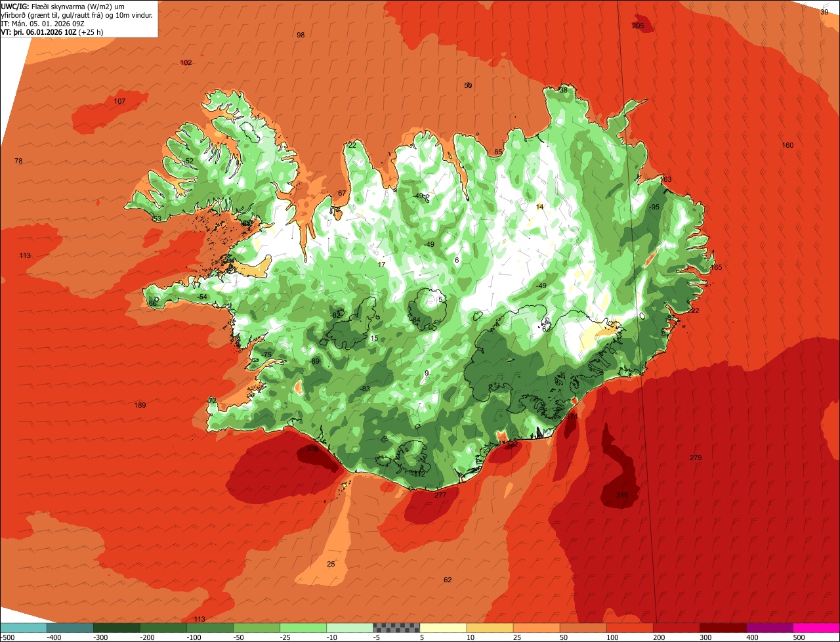Click the map value 67 in the northern bay
The image size is (840, 642).
341,193
